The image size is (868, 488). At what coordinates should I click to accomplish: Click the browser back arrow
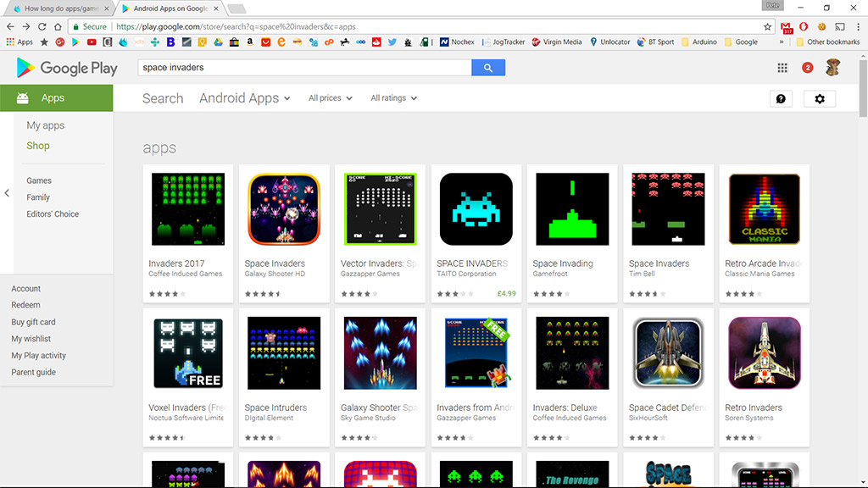pyautogui.click(x=10, y=26)
